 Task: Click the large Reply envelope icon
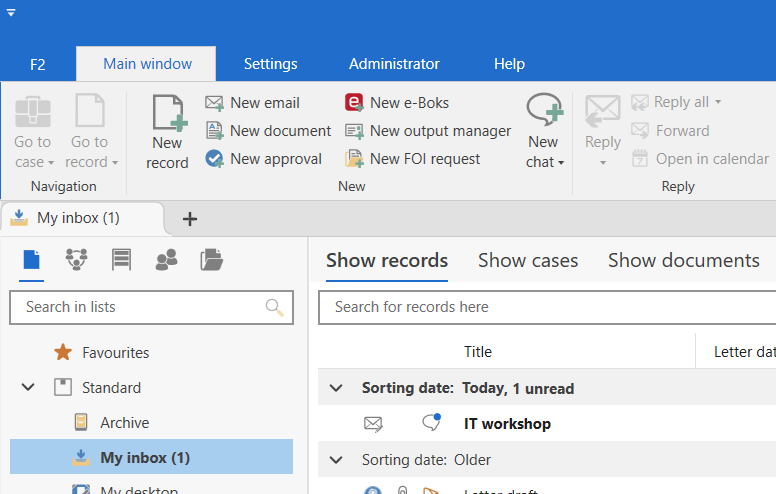(602, 112)
